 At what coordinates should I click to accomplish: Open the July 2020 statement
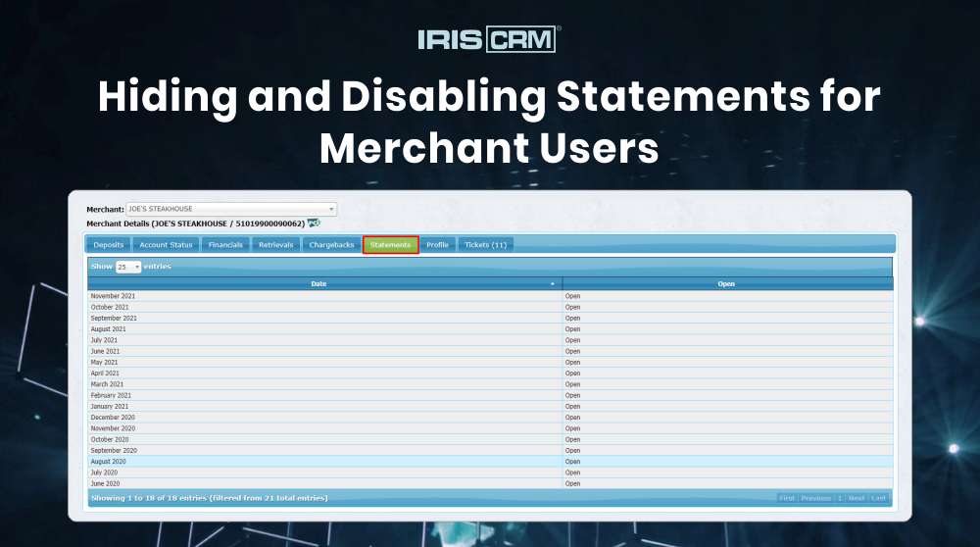pos(572,472)
